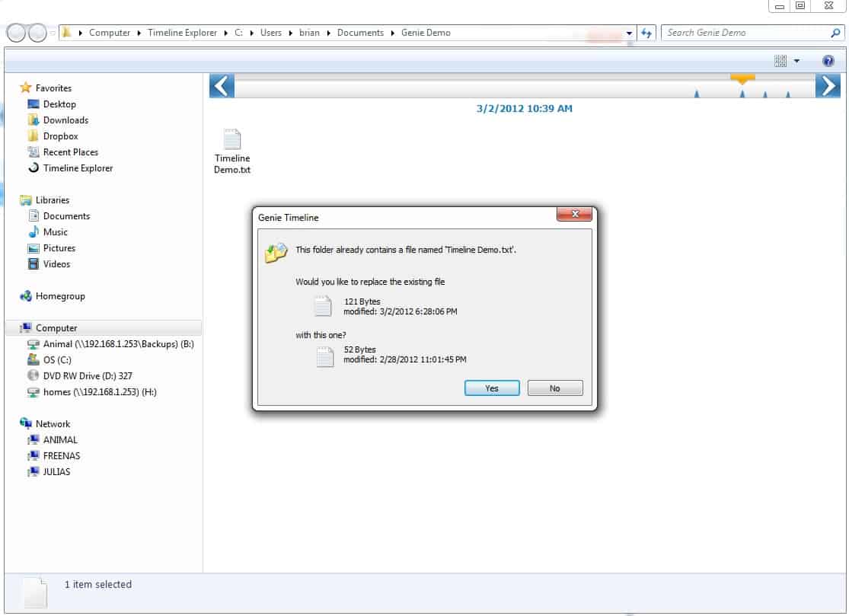The height and width of the screenshot is (616, 849).
Task: Click Timeline Explorer in the address path
Action: 182,33
